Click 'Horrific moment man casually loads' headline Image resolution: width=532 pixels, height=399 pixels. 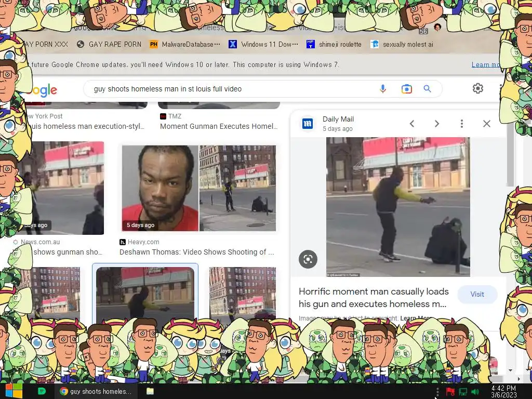[374, 291]
